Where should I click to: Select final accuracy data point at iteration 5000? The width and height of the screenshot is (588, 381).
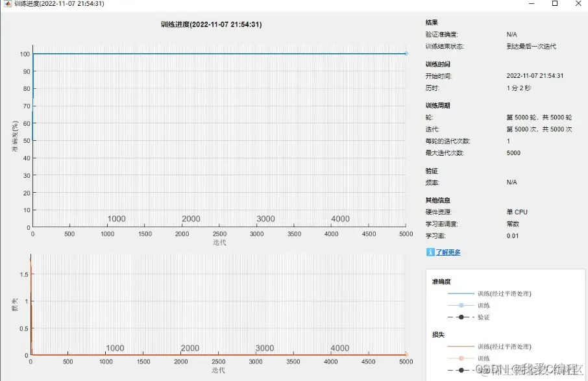pos(406,54)
